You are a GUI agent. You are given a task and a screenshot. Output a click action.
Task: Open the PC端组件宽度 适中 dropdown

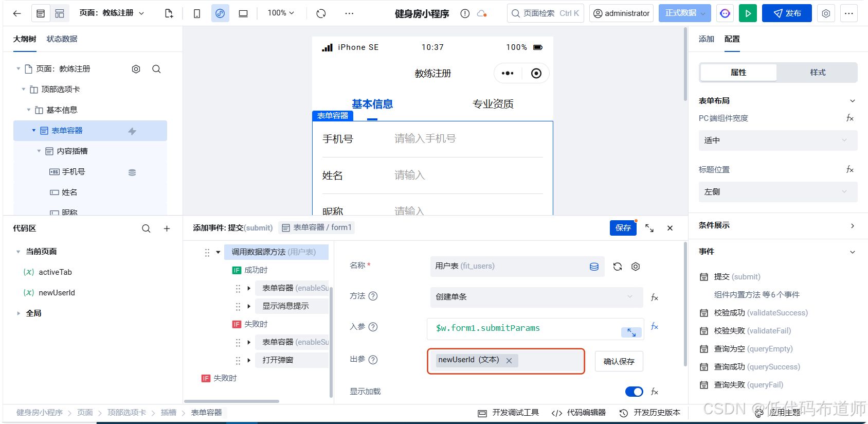click(x=778, y=140)
